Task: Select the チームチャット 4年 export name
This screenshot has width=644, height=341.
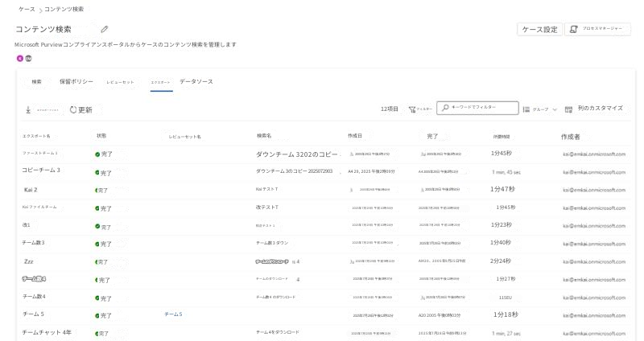Action: pos(47,332)
